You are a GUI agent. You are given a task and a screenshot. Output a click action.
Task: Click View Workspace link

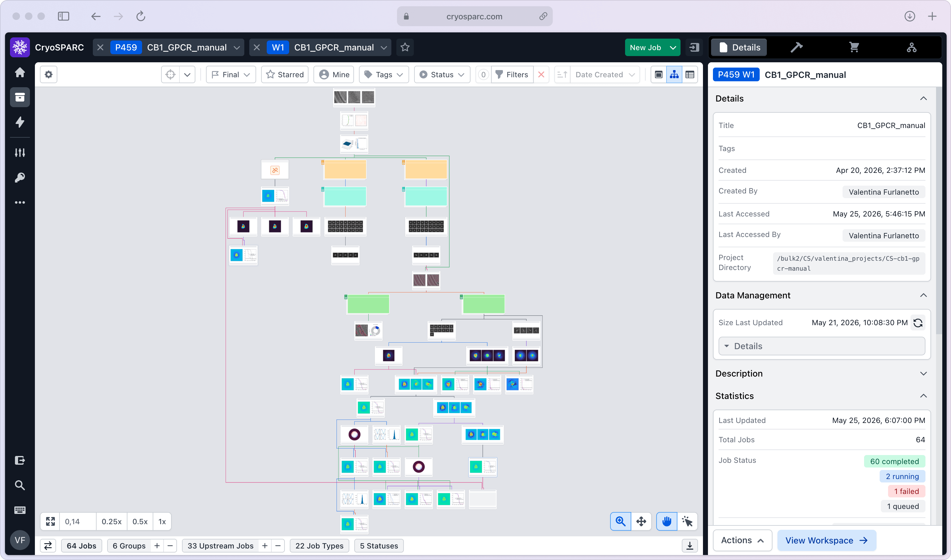pyautogui.click(x=826, y=540)
